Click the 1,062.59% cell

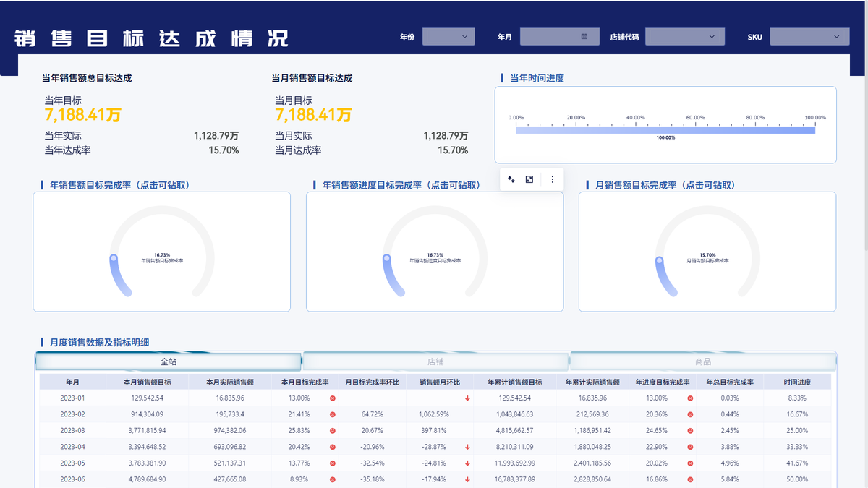(439, 414)
